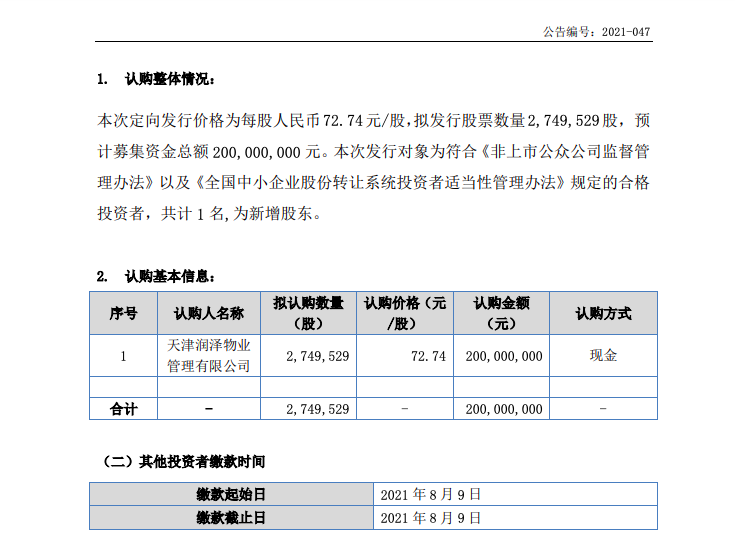Screen dimensions: 735x546
Task: Click the 认购金额(元) column header
Action: (501, 313)
